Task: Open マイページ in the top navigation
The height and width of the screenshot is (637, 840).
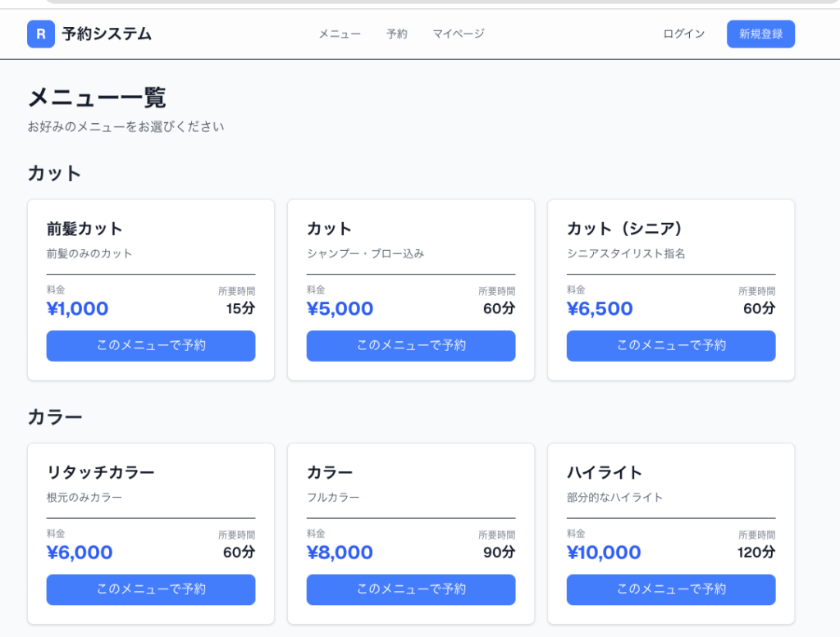Action: (459, 34)
